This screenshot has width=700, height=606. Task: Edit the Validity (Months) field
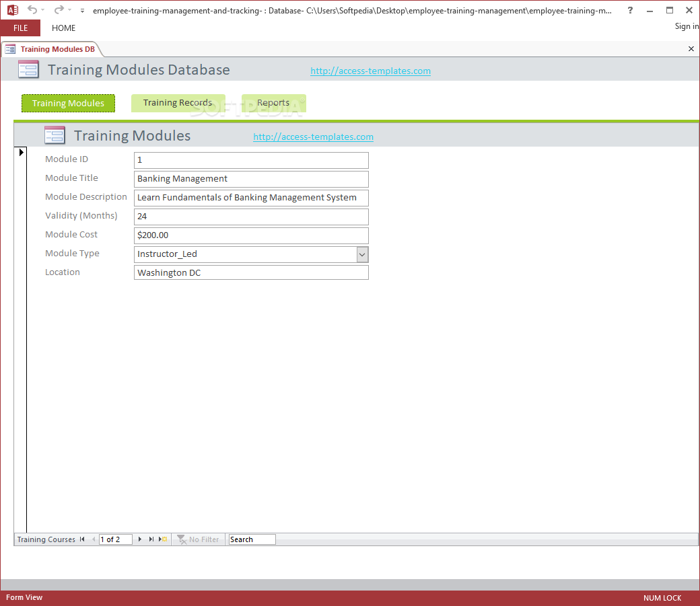251,217
